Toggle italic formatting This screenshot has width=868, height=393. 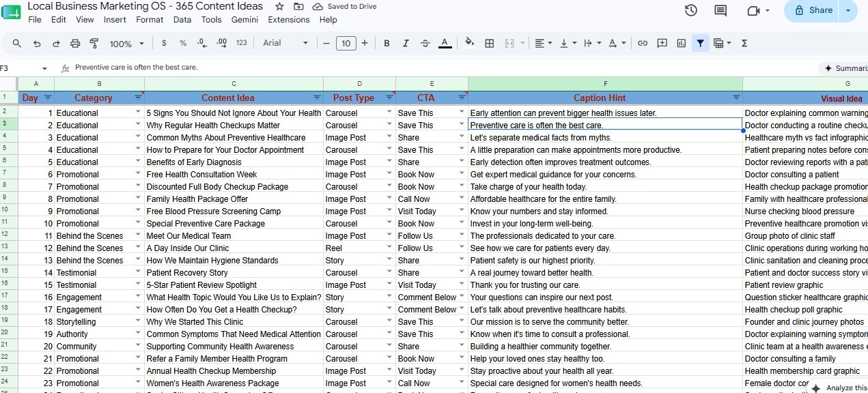click(x=406, y=43)
